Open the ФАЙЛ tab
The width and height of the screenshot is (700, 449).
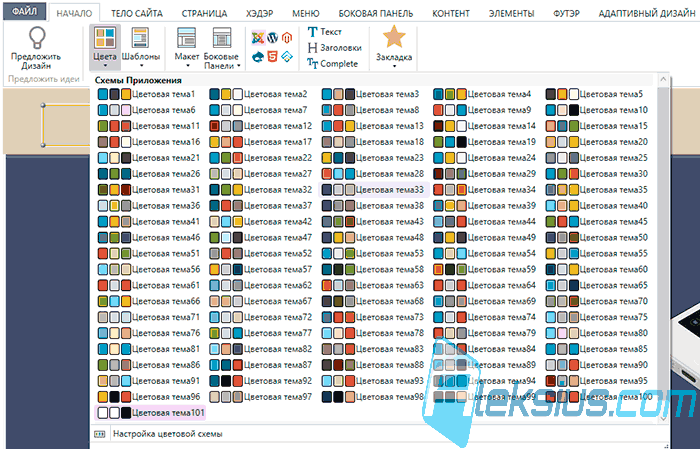coord(25,12)
